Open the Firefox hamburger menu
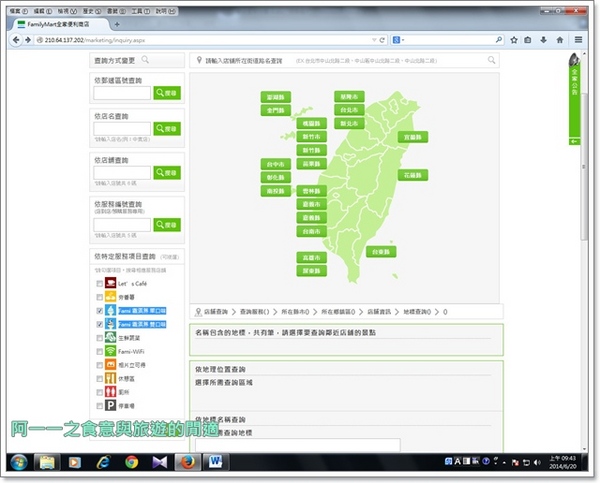 (579, 40)
